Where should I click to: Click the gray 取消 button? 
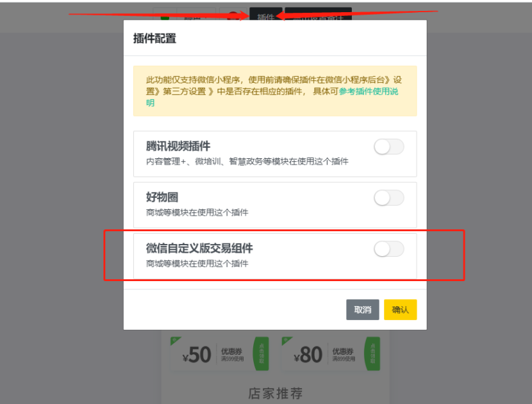click(x=362, y=309)
